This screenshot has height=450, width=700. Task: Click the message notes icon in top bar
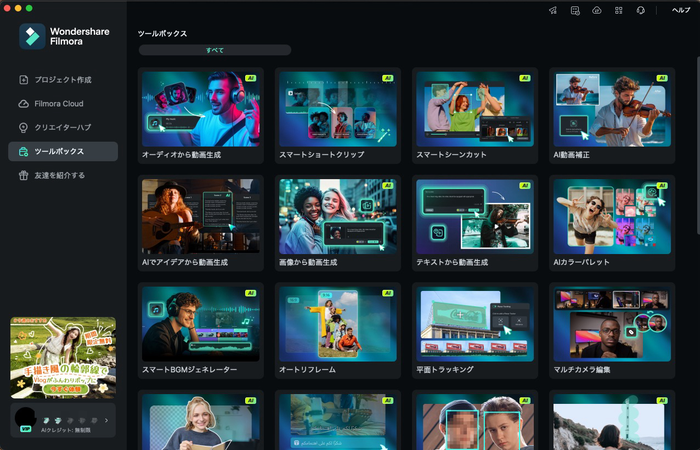[x=574, y=10]
